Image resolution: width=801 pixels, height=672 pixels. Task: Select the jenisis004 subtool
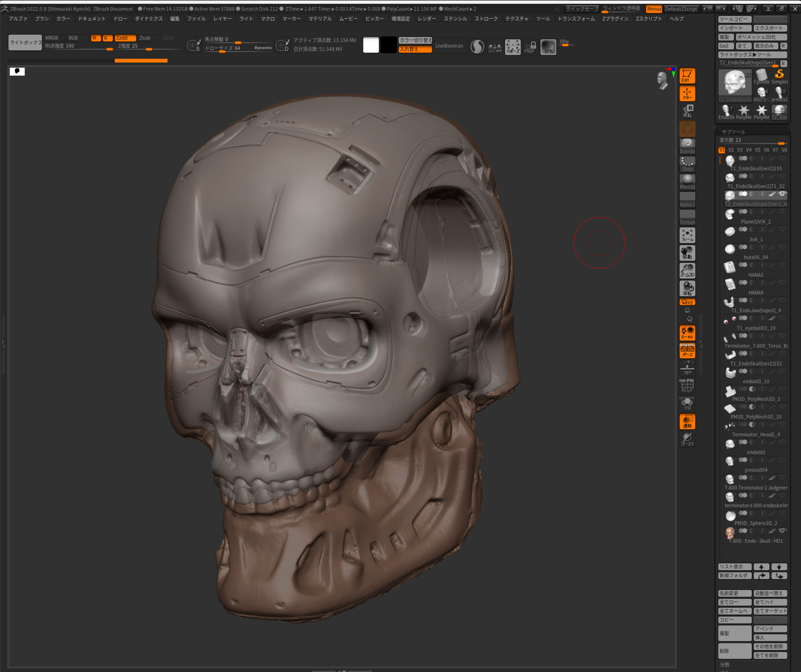click(x=755, y=464)
